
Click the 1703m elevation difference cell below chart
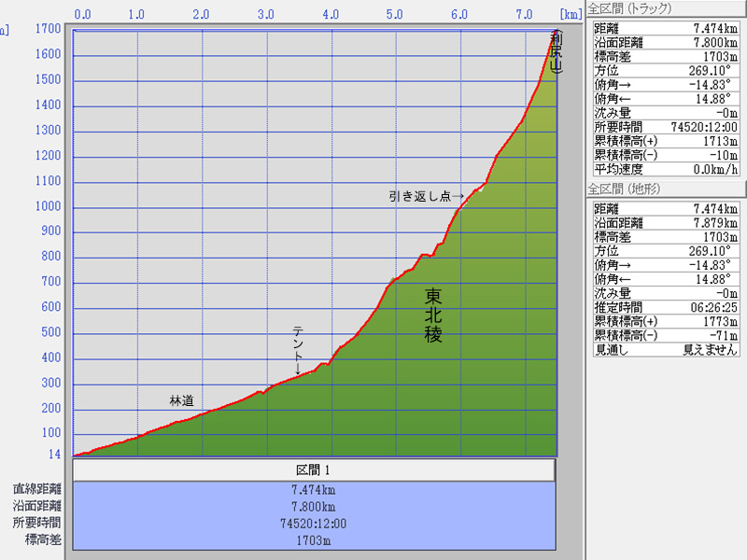click(314, 540)
